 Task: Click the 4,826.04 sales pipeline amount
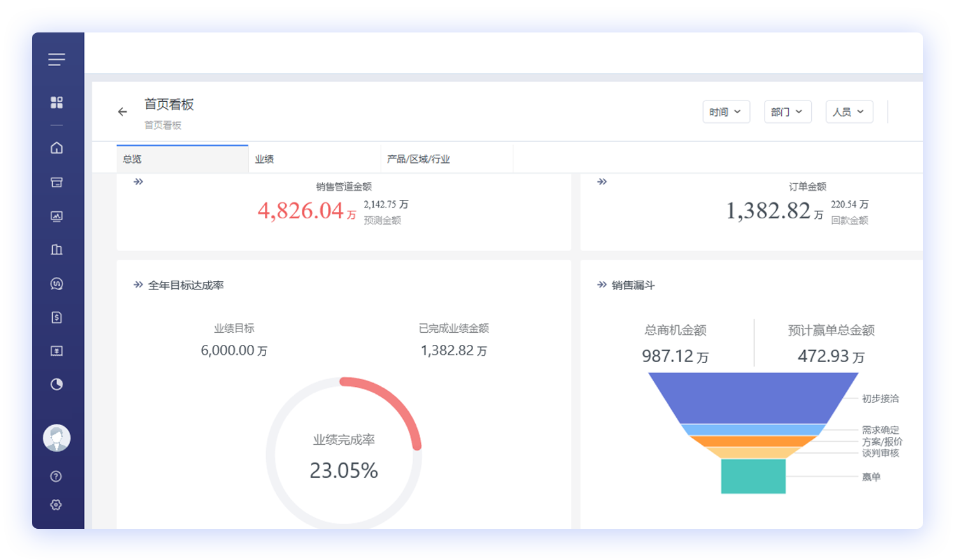click(301, 211)
